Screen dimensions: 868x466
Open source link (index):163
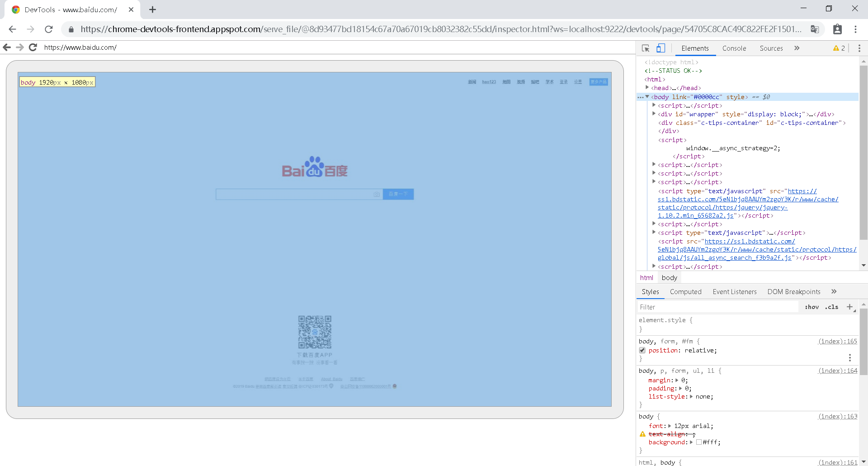[x=838, y=416]
